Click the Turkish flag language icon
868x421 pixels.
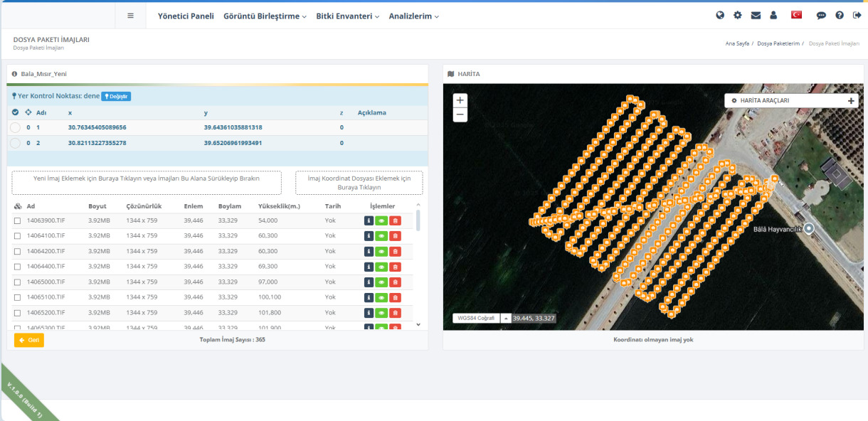click(x=797, y=16)
